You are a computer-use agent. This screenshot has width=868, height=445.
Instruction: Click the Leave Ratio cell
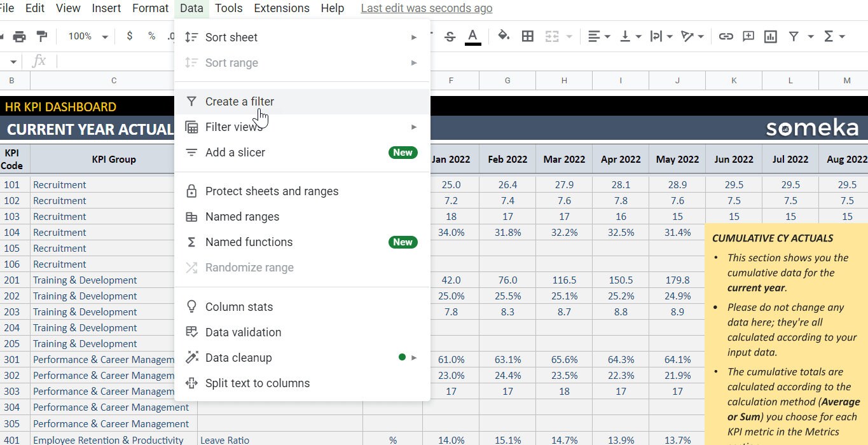coord(280,439)
